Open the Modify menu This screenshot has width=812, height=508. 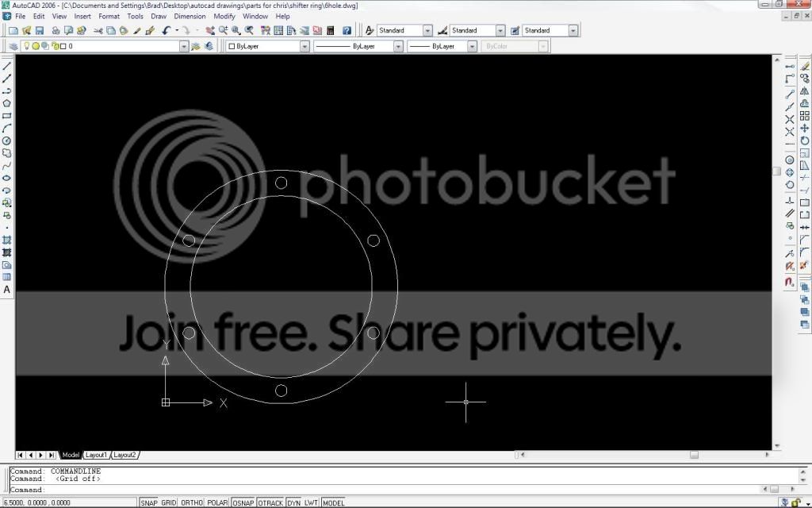224,16
